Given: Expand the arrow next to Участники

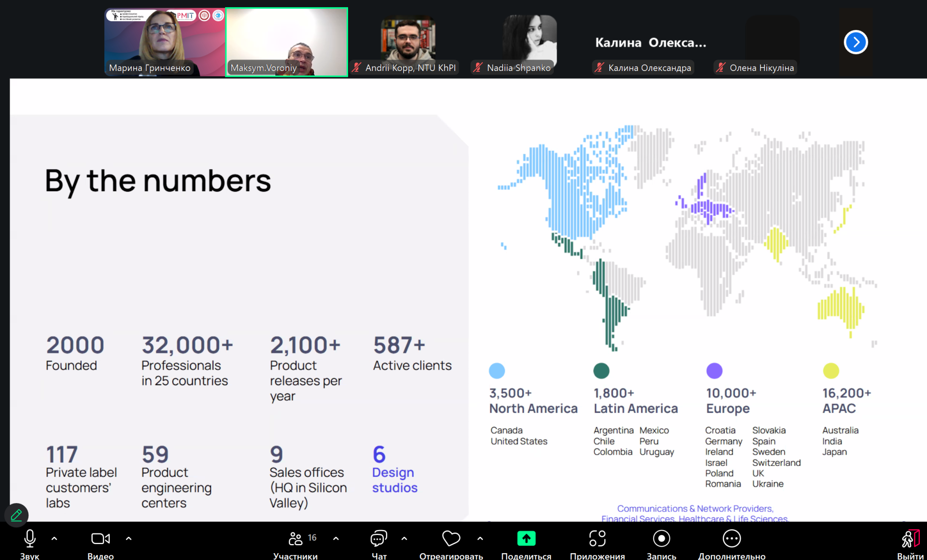Looking at the screenshot, I should click(336, 538).
